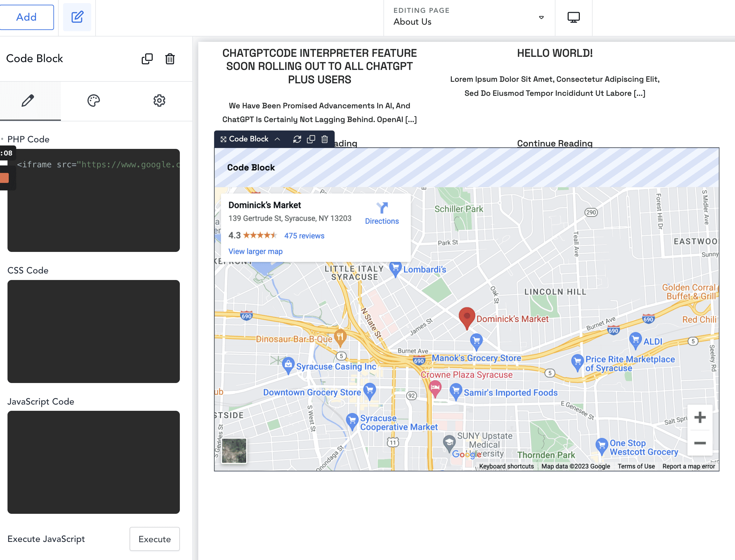The image size is (735, 560).
Task: Click Report a map error link
Action: coord(689,466)
